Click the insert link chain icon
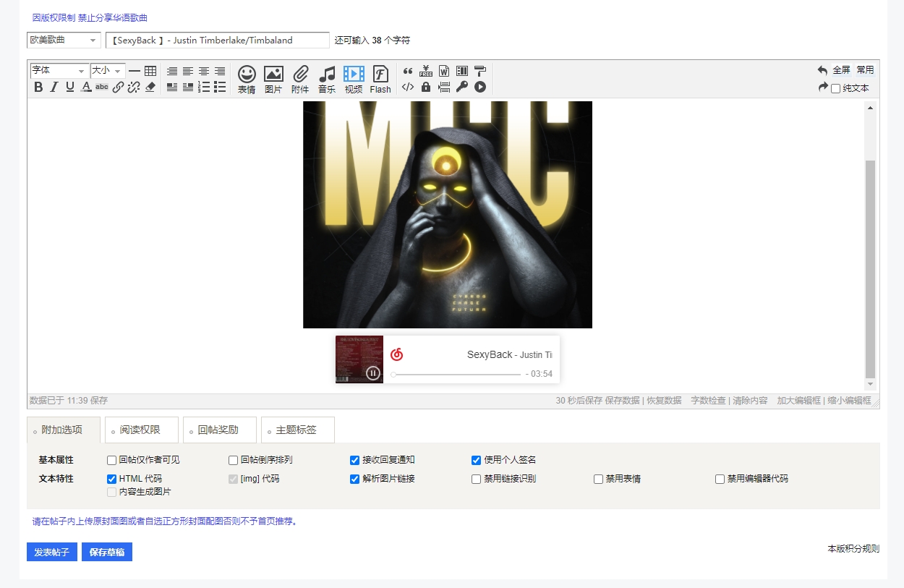This screenshot has height=588, width=904. 118,87
